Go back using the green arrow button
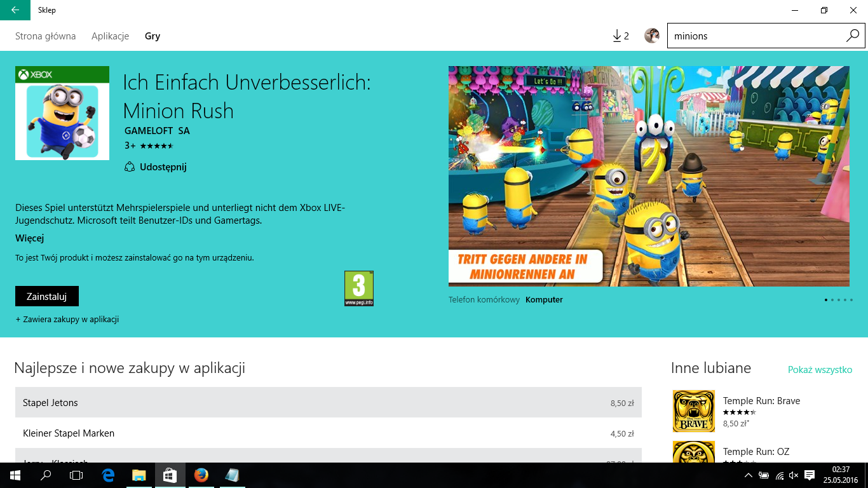868x488 pixels. (15, 10)
